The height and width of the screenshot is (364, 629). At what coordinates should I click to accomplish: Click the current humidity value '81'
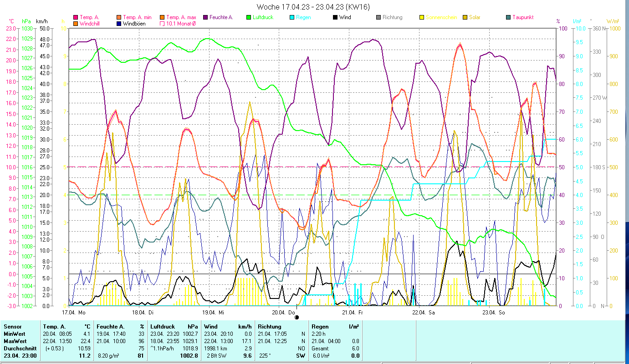point(141,355)
